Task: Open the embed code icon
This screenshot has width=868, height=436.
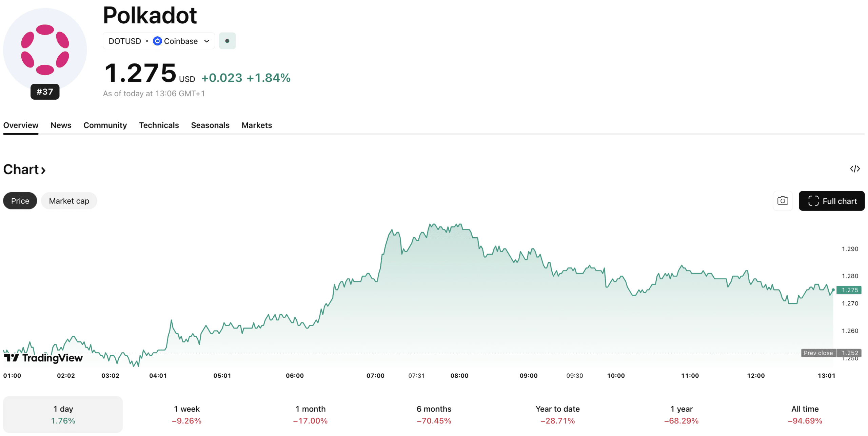Action: click(x=855, y=169)
